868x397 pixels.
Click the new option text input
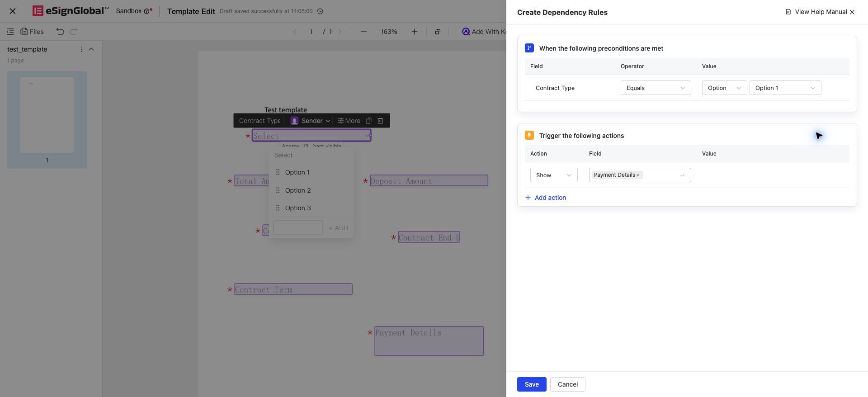[x=298, y=228]
